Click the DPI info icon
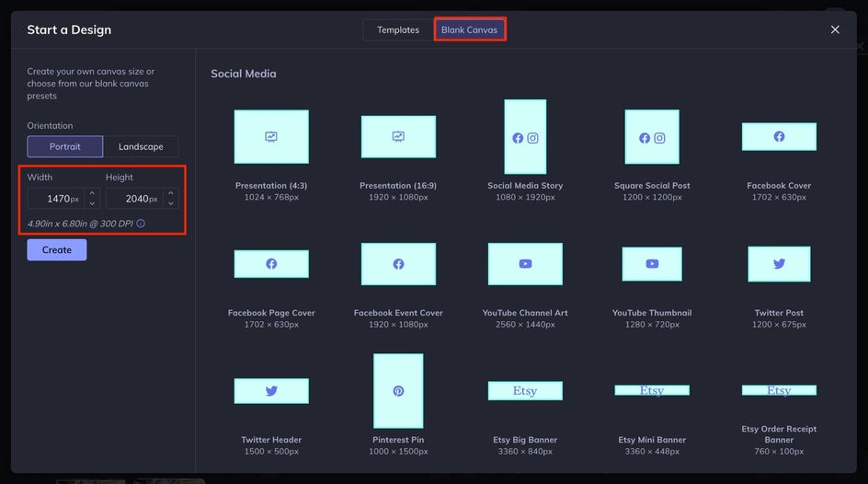 tap(141, 224)
